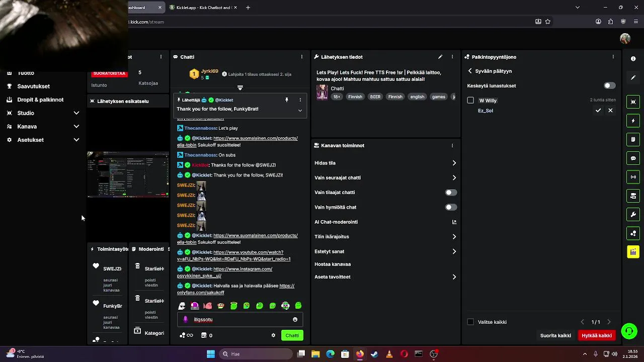Open Dropit & palkinnot in sidebar
The image size is (644, 362).
pyautogui.click(x=40, y=100)
